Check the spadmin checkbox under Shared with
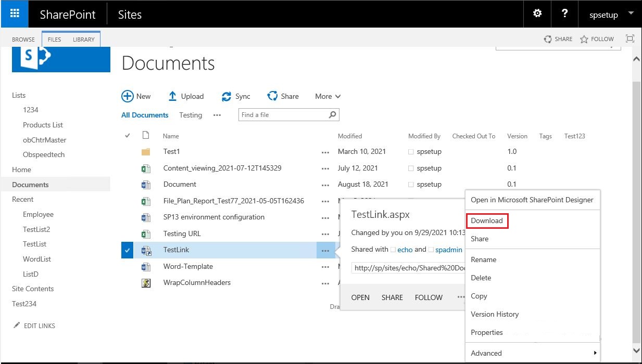642x364 pixels. click(x=431, y=250)
